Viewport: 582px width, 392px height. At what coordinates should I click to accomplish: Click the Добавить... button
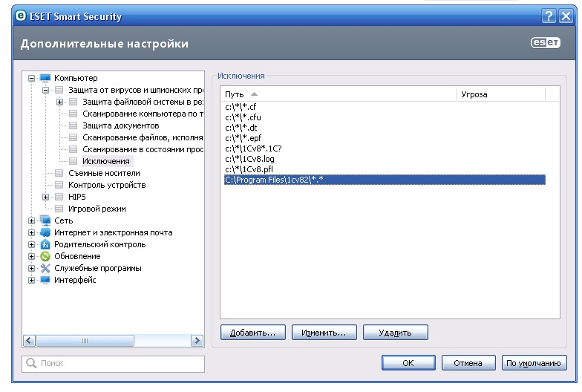point(253,333)
